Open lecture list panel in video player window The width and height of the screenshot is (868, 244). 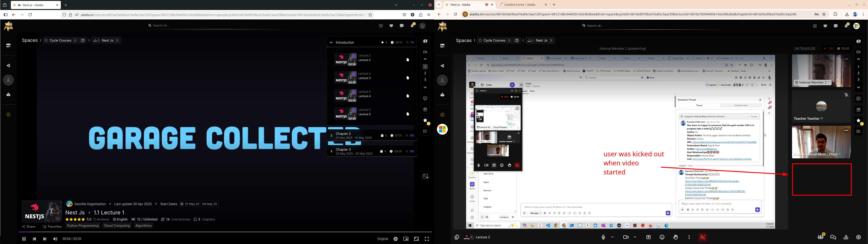coord(425,131)
